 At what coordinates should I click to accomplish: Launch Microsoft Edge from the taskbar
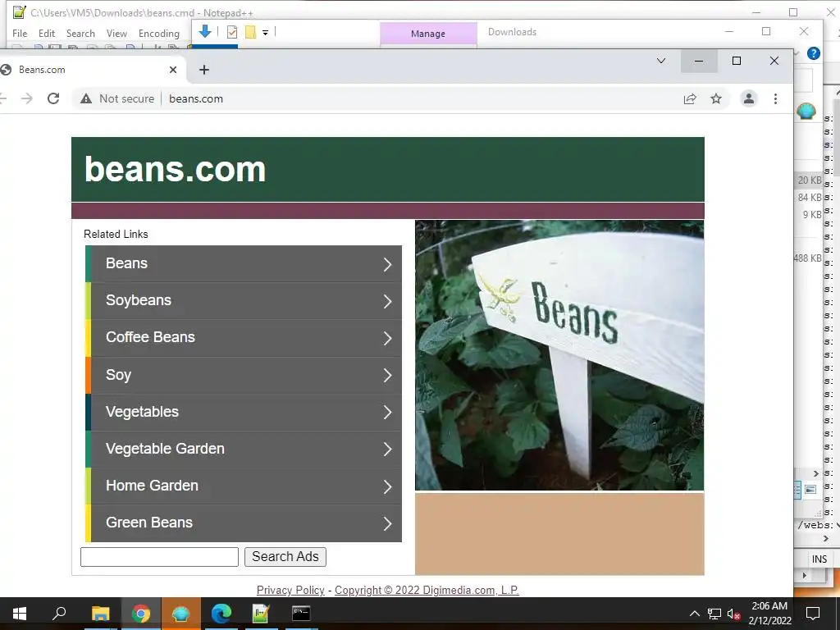click(221, 614)
